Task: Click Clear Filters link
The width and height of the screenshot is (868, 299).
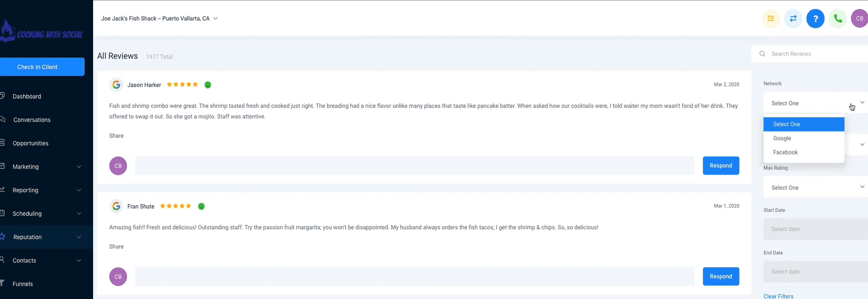Action: [x=778, y=296]
